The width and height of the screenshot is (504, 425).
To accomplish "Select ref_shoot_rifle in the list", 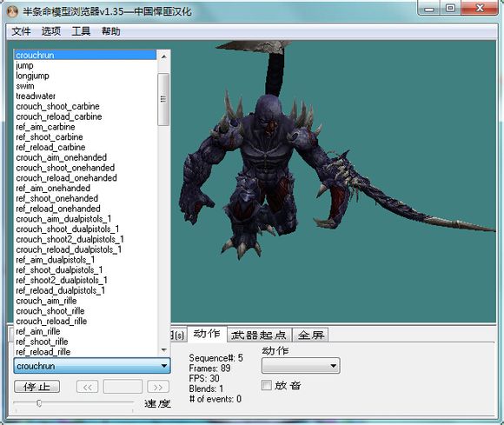I will 85,342.
